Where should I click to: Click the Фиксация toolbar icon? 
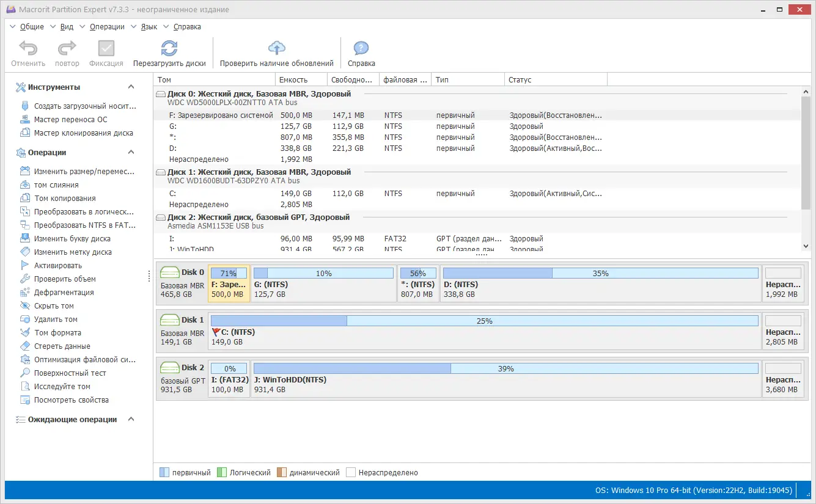pyautogui.click(x=105, y=53)
